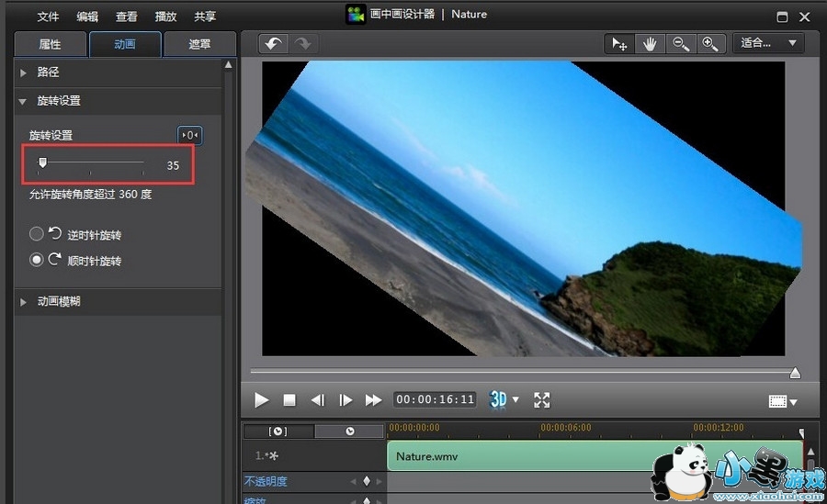Image resolution: width=827 pixels, height=504 pixels.
Task: Click the rotation angle slider handle
Action: [42, 163]
